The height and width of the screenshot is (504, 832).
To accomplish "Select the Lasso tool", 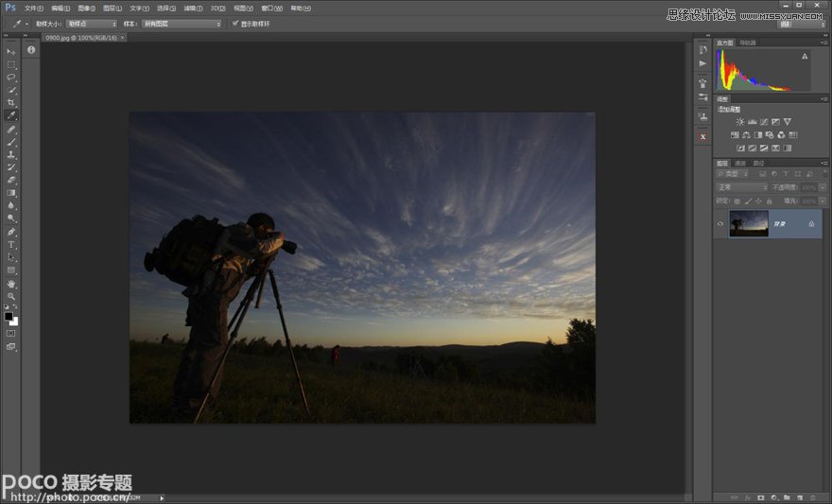I will click(x=11, y=77).
